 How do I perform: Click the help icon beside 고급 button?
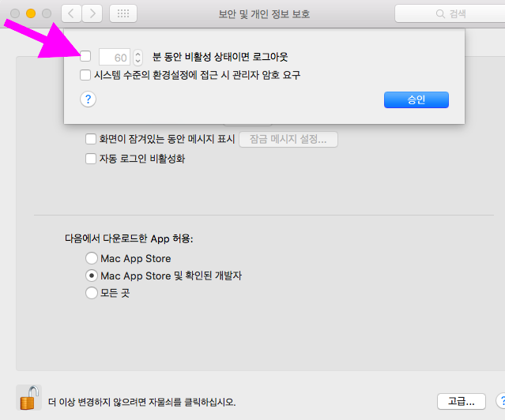click(x=500, y=401)
